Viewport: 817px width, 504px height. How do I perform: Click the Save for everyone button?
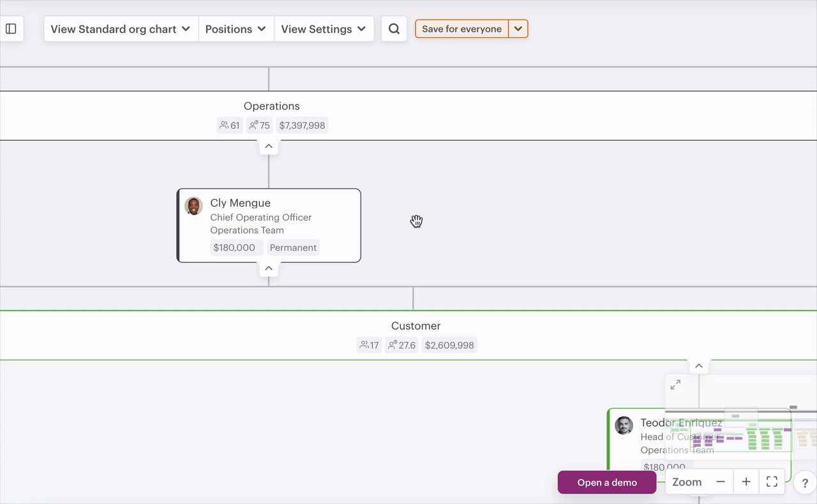point(461,29)
